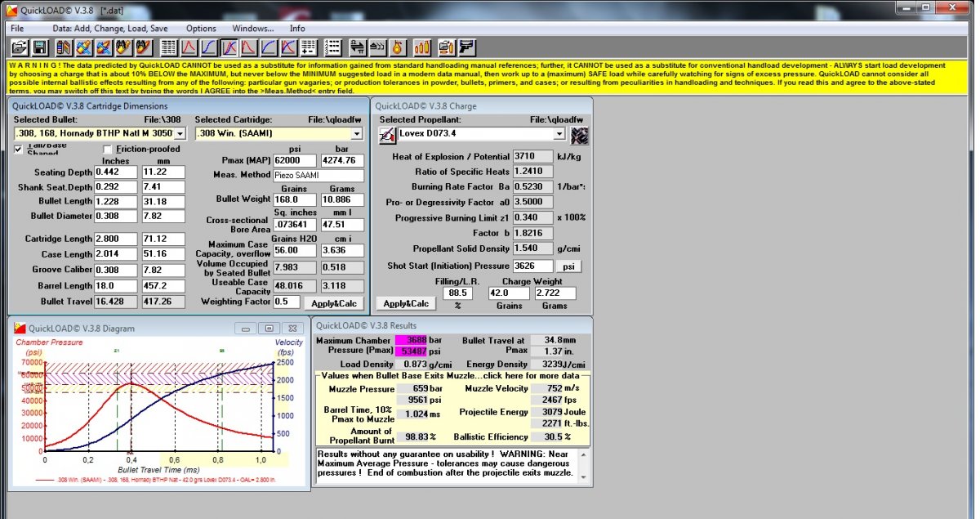Screen dimensions: 980x519
Task: Click the psi unit button for Shot Start Pressure
Action: tap(568, 266)
